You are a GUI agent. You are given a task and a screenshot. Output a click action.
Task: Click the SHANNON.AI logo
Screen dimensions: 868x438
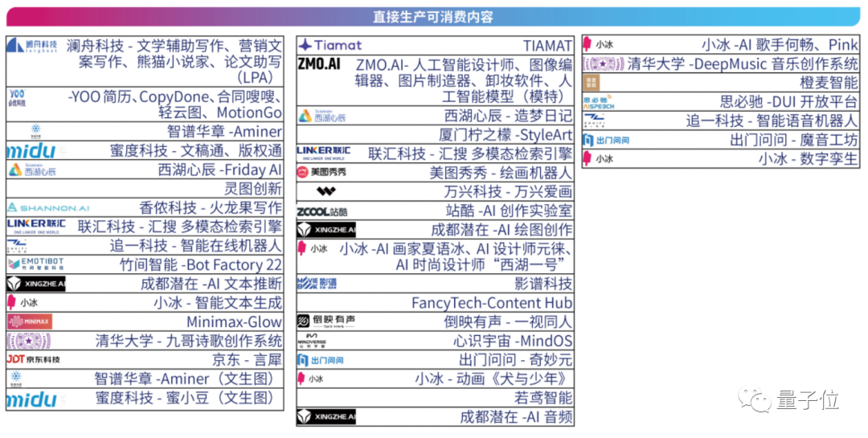point(48,208)
